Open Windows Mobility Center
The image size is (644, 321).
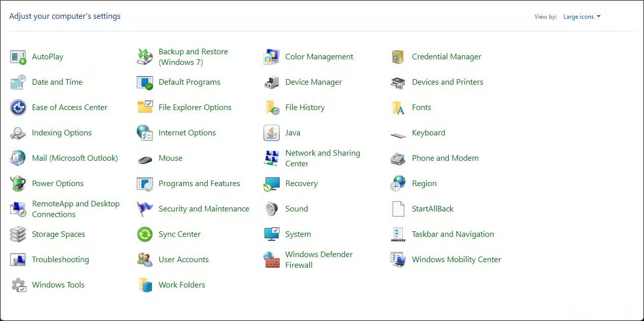pos(457,259)
